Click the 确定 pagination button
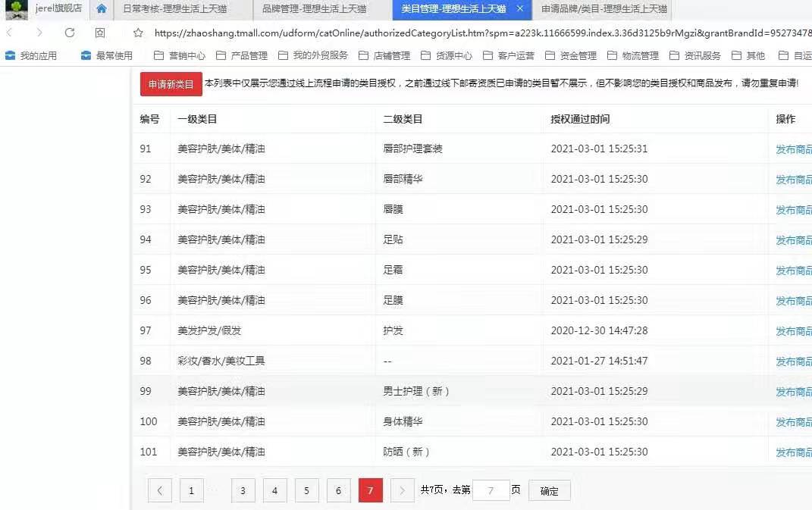This screenshot has width=812, height=510. click(549, 491)
